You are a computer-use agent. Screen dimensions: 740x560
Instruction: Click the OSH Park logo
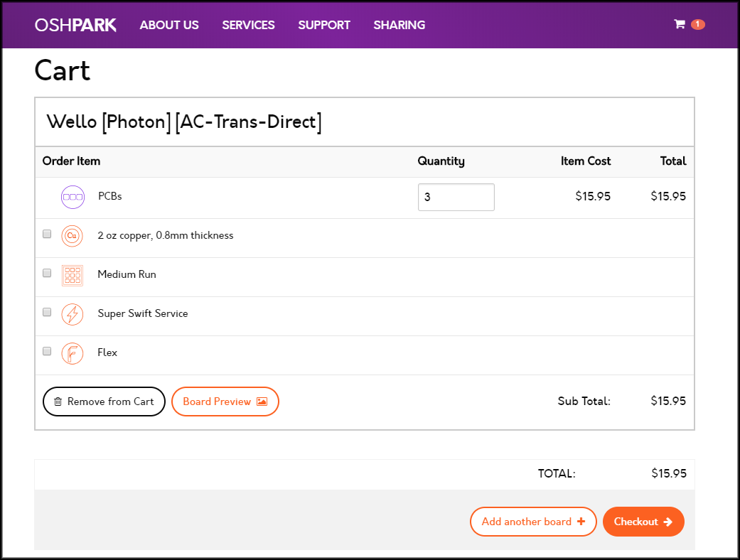pos(75,25)
